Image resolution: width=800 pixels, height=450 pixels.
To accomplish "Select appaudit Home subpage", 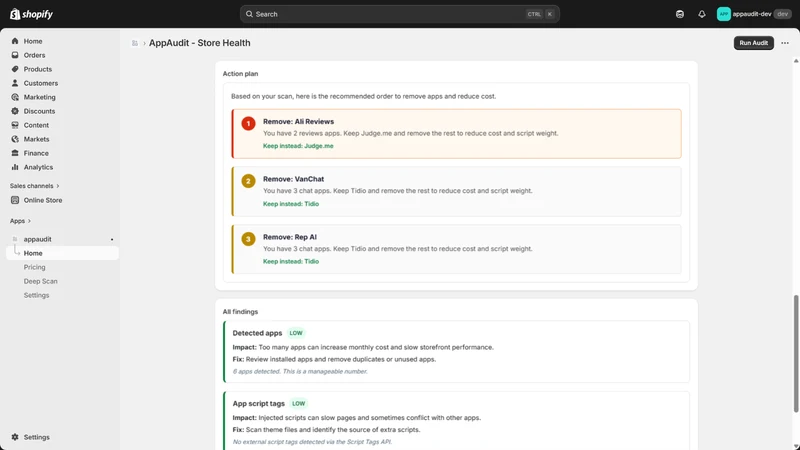I will pyautogui.click(x=62, y=253).
